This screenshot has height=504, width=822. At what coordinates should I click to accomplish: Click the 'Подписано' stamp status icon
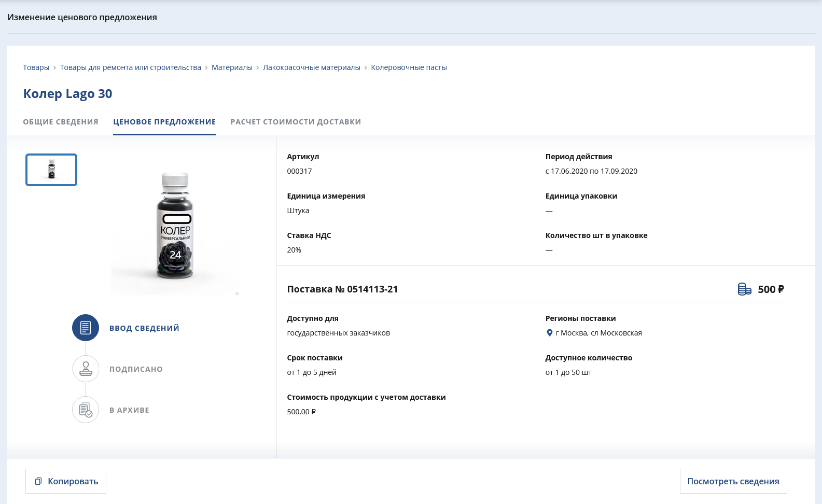pos(86,369)
